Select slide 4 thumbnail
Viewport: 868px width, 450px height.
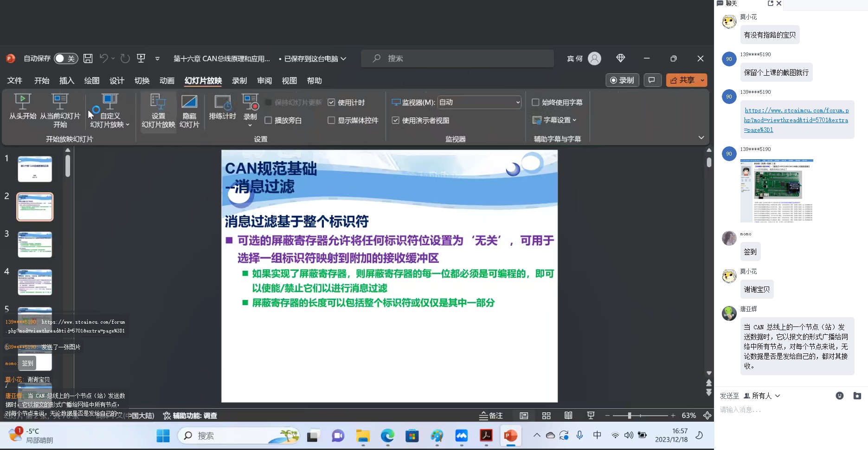tap(35, 282)
